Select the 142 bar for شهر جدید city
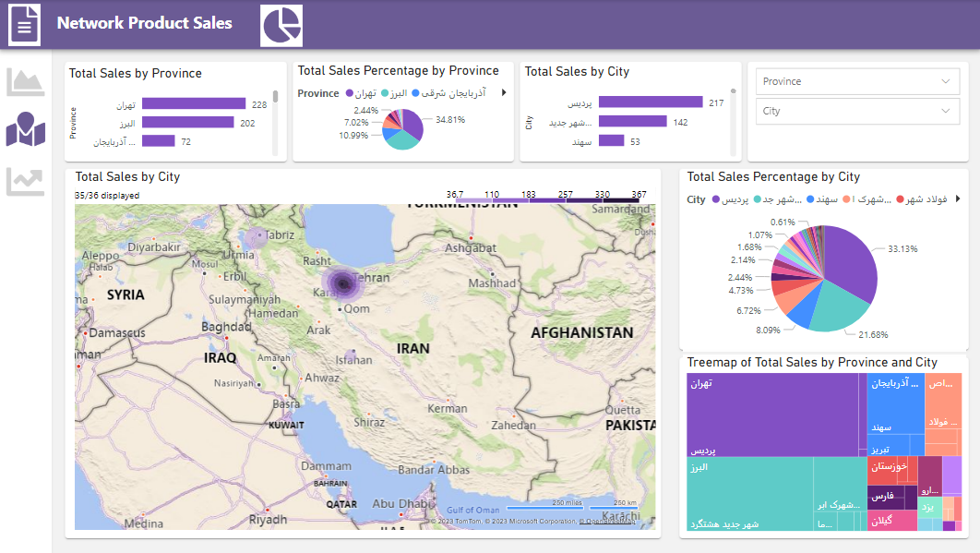The image size is (980, 553). (632, 121)
